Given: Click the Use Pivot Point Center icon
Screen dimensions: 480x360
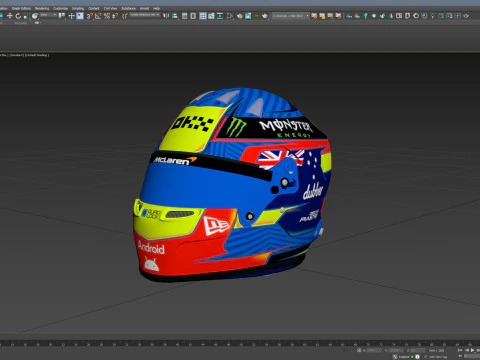Looking at the screenshot, I should click(62, 16).
